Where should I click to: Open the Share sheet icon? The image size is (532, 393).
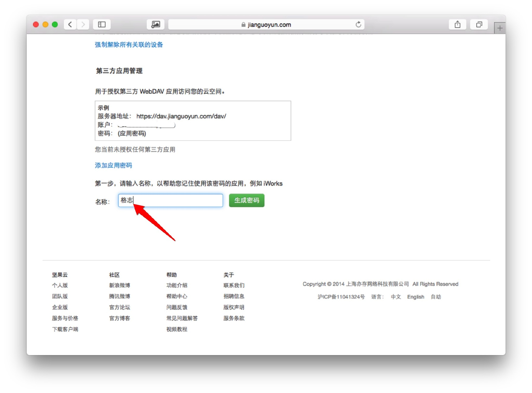pyautogui.click(x=457, y=24)
